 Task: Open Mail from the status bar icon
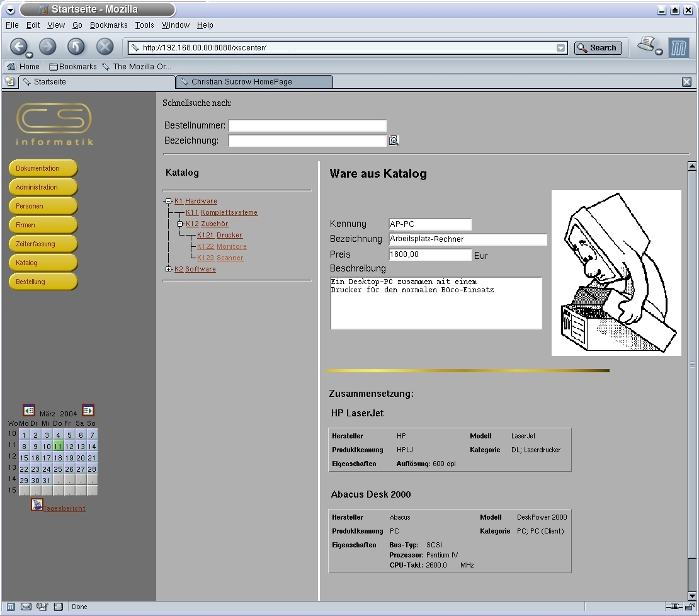tap(26, 607)
